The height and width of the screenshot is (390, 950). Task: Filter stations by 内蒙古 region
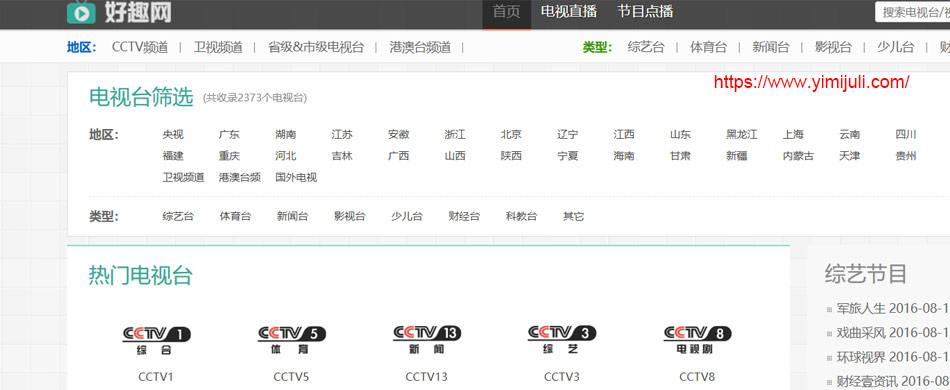pos(798,156)
